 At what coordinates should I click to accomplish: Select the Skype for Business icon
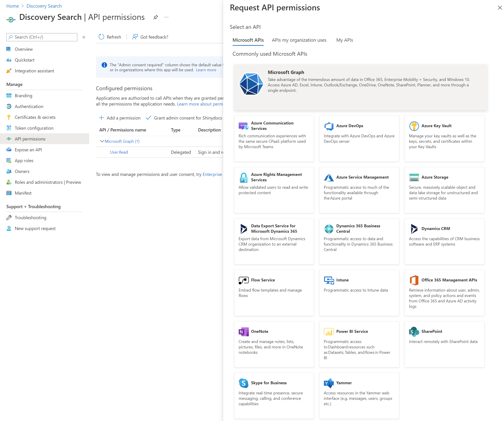pyautogui.click(x=243, y=383)
